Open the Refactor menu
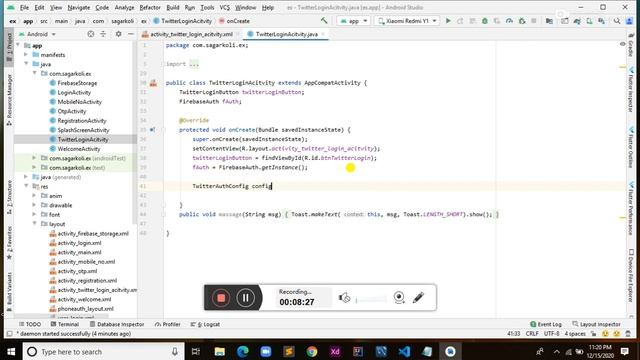 click(150, 7)
